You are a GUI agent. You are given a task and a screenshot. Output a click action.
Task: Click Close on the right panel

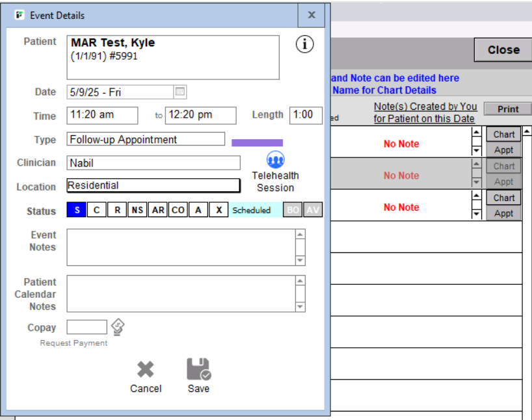(502, 49)
